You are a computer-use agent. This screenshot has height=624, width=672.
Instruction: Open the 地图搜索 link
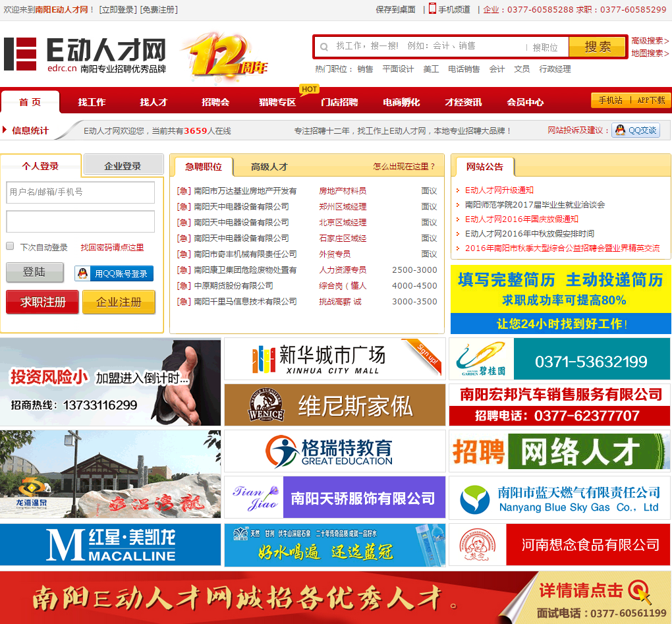650,53
